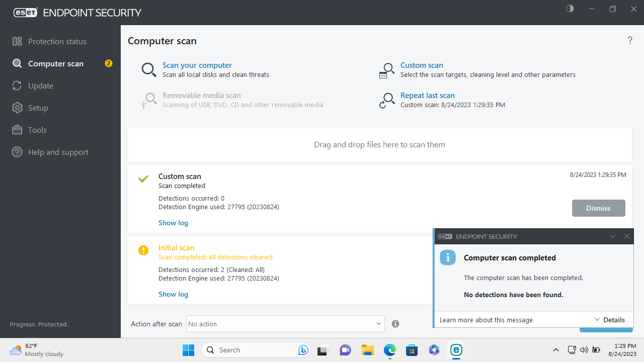Toggle the contrast/dark mode icon in title bar
Image resolution: width=644 pixels, height=362 pixels.
click(x=570, y=9)
